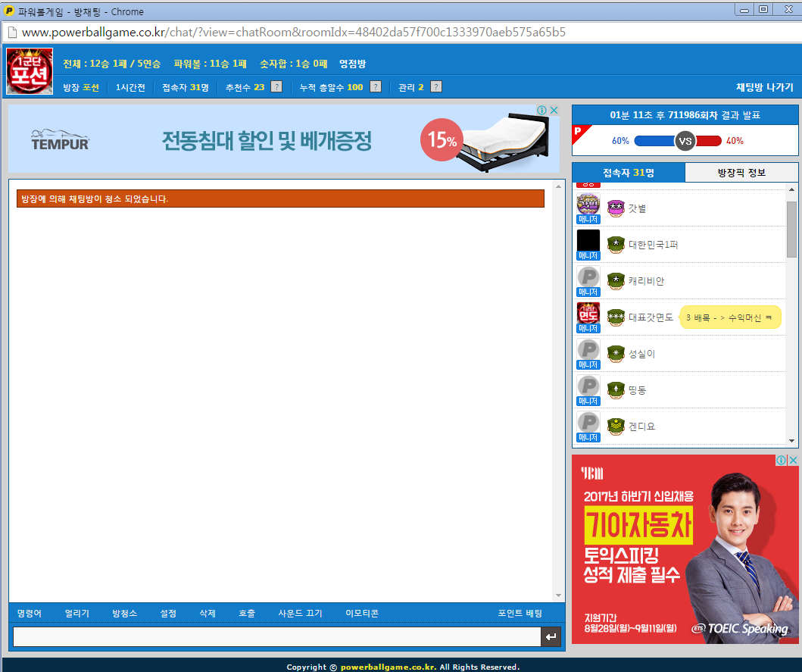
Task: Click the three-star badge beside 대표갓면도
Action: pyautogui.click(x=616, y=317)
